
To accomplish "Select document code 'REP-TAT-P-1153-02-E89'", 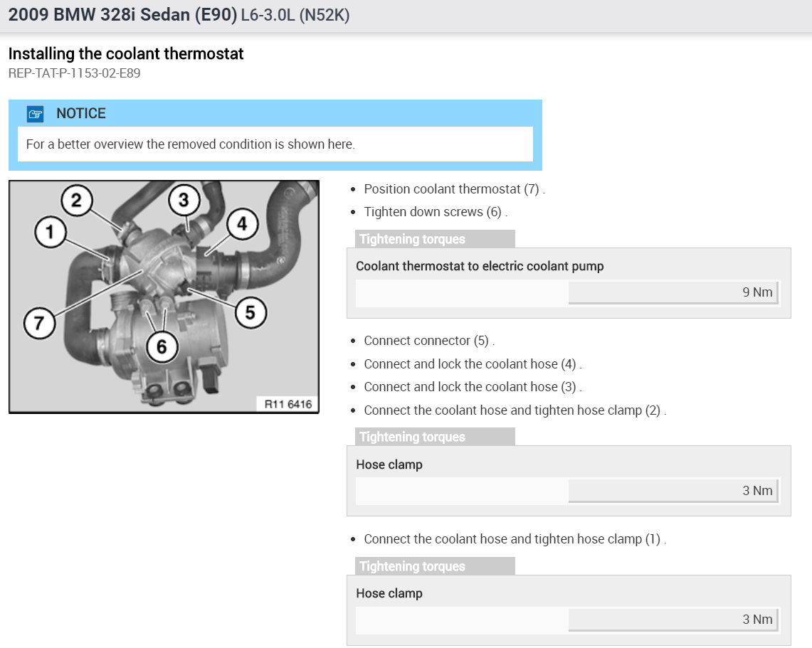I will [74, 73].
